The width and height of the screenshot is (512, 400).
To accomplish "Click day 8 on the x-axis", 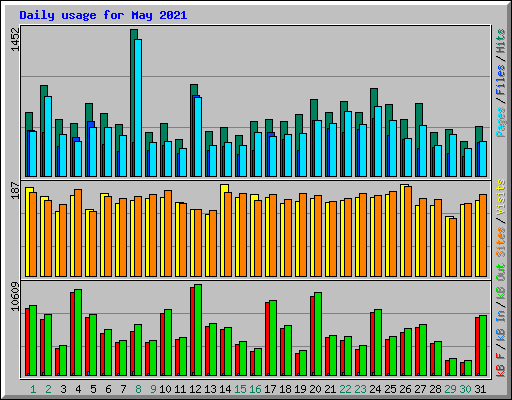I will point(138,389).
